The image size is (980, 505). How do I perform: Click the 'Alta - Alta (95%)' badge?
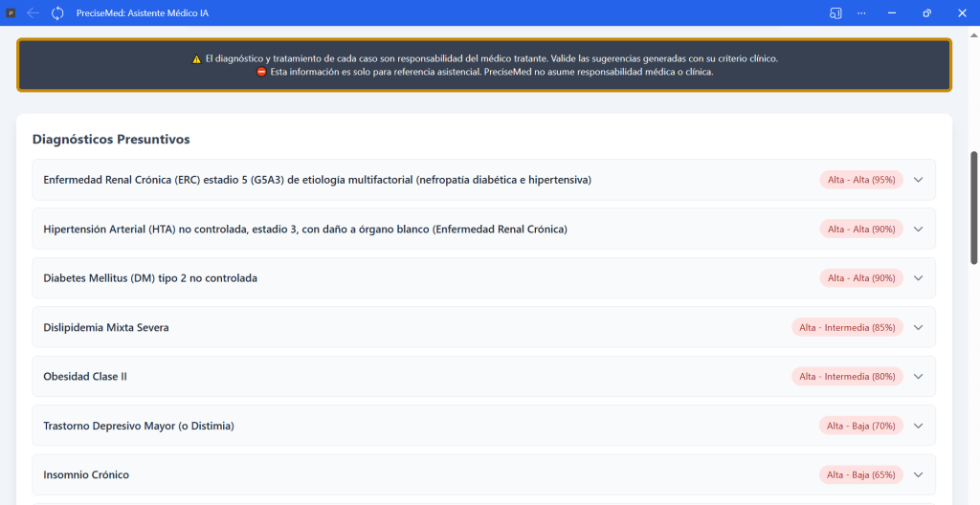click(861, 180)
